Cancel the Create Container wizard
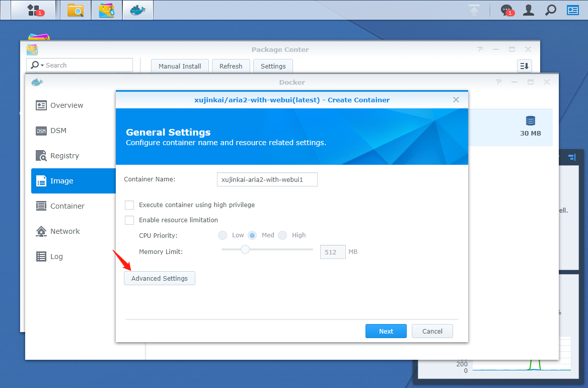This screenshot has width=588, height=388. (432, 332)
